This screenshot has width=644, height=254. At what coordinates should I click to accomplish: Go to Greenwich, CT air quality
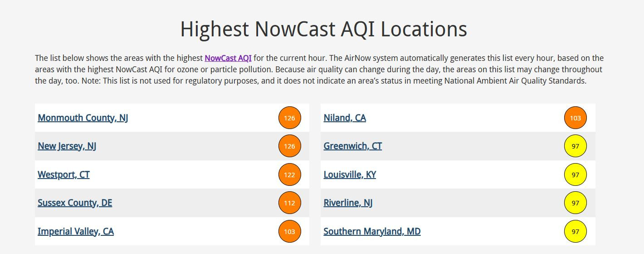point(353,146)
